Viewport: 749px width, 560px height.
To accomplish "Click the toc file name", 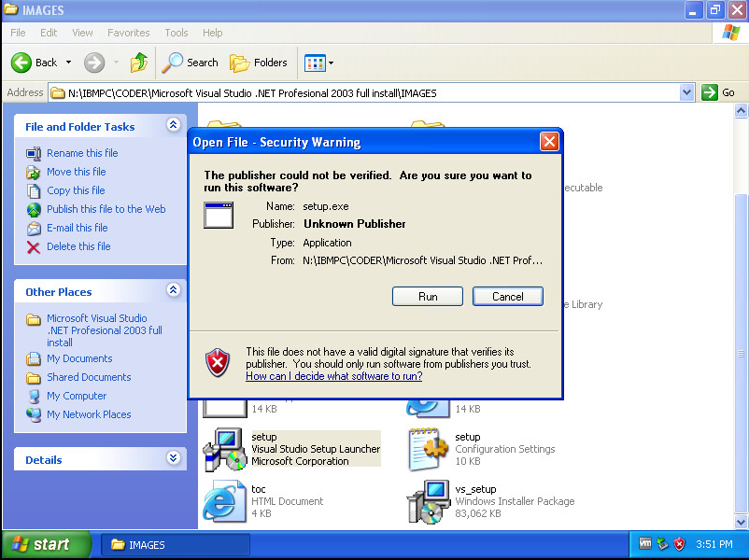I will tap(258, 489).
